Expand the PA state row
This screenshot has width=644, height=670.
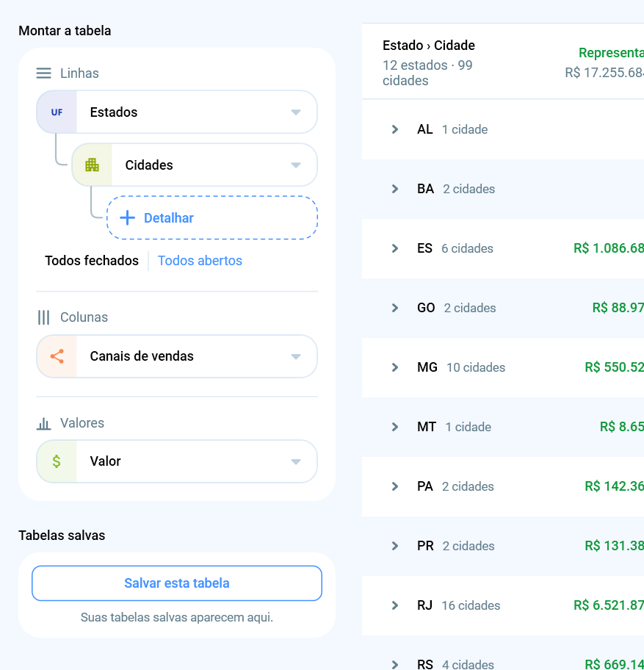395,486
